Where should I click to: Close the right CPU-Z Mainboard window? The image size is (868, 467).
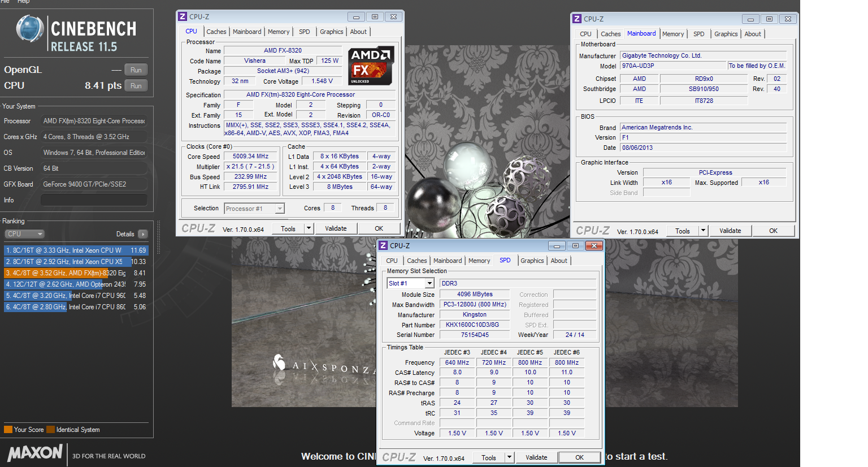[788, 19]
